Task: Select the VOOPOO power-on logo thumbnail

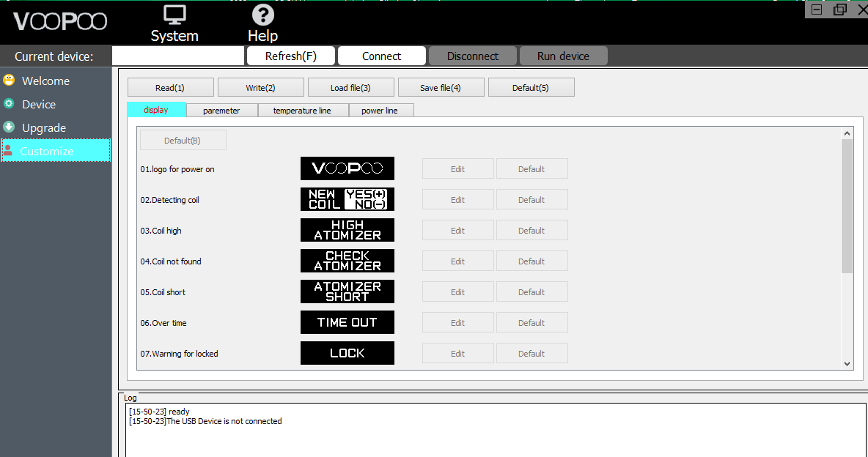Action: pos(347,168)
